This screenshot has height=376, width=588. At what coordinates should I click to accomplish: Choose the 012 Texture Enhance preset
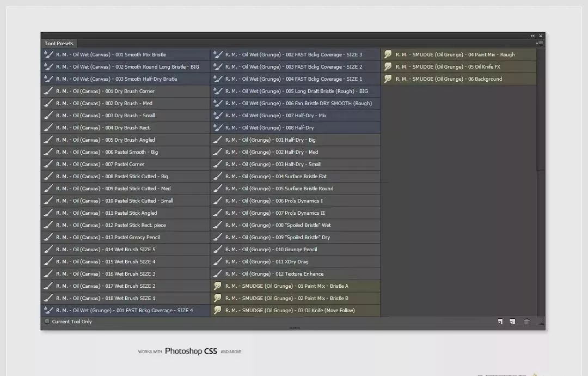(274, 274)
